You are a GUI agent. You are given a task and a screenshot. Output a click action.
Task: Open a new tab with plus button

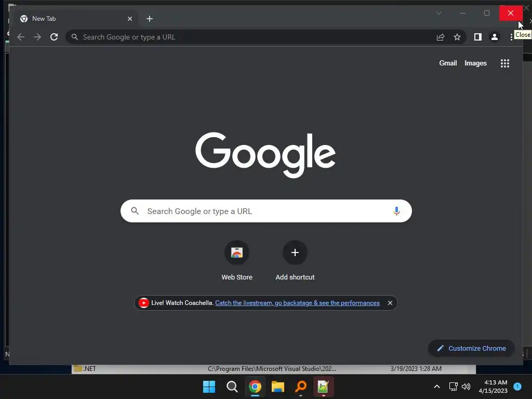(x=150, y=19)
